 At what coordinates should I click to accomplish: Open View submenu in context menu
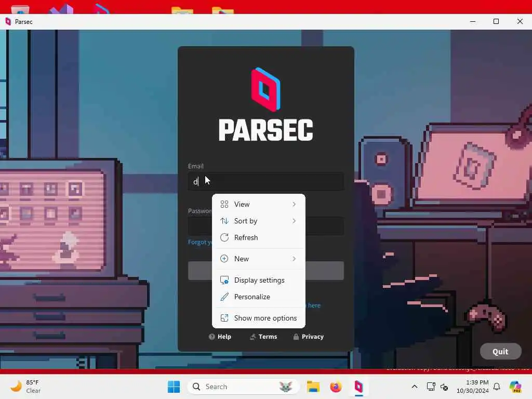click(259, 204)
